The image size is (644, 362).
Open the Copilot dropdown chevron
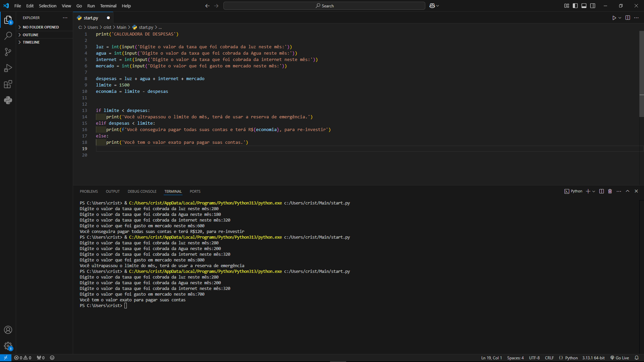coord(438,6)
